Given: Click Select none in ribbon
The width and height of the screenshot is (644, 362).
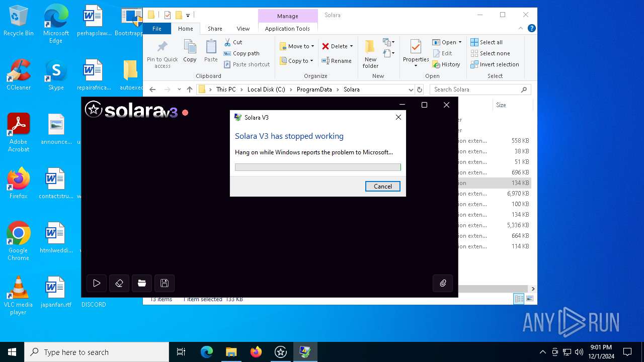Looking at the screenshot, I should point(490,53).
